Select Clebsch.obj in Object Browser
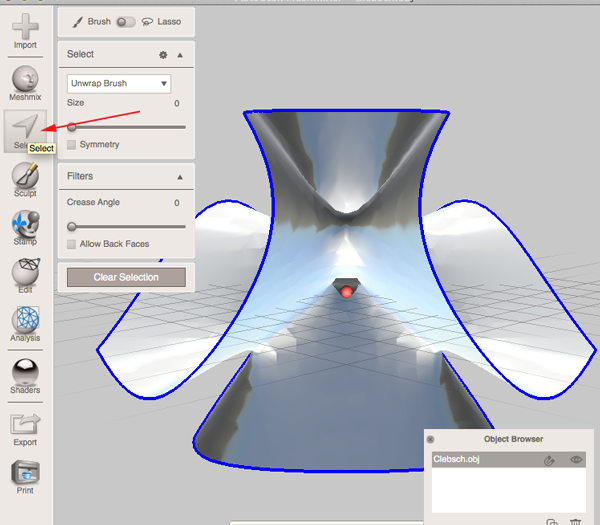Image resolution: width=600 pixels, height=525 pixels. 509,460
